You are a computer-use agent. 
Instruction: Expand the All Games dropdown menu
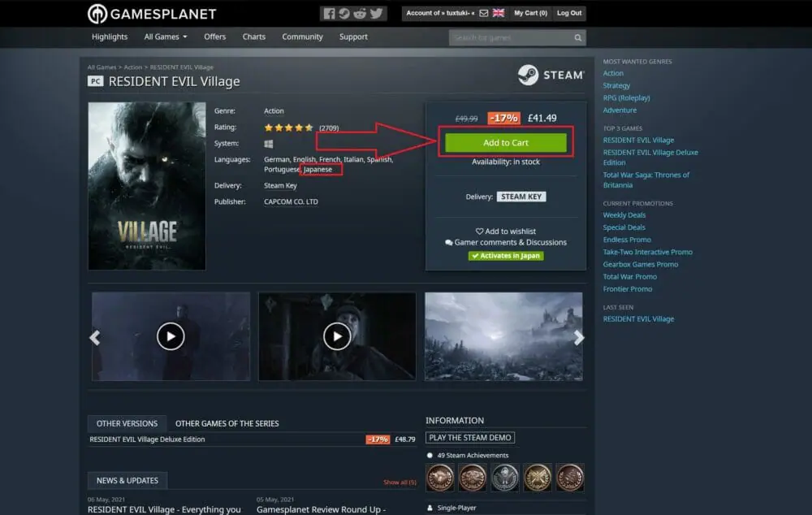point(166,37)
